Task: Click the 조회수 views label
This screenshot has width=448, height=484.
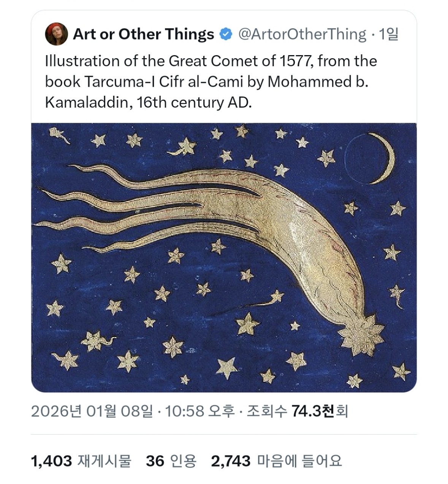Action: [267, 411]
